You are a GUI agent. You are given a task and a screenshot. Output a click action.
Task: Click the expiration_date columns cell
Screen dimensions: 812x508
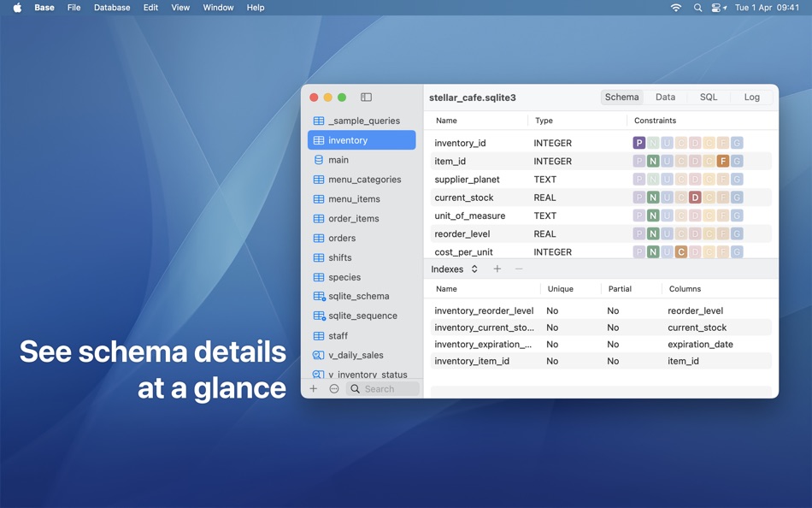pos(700,344)
